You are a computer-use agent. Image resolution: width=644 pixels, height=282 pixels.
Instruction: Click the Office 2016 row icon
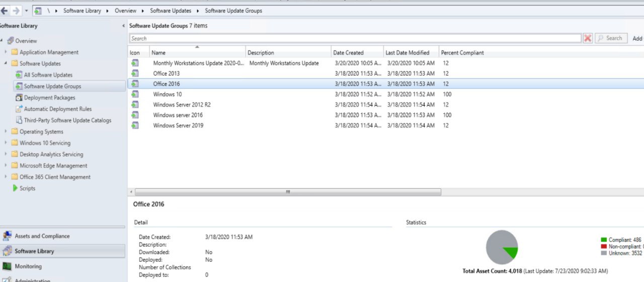134,84
